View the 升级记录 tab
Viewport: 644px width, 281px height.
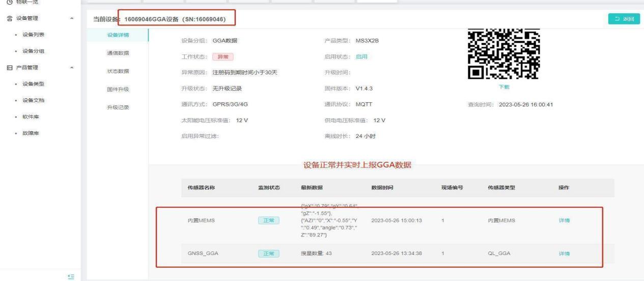tap(118, 107)
